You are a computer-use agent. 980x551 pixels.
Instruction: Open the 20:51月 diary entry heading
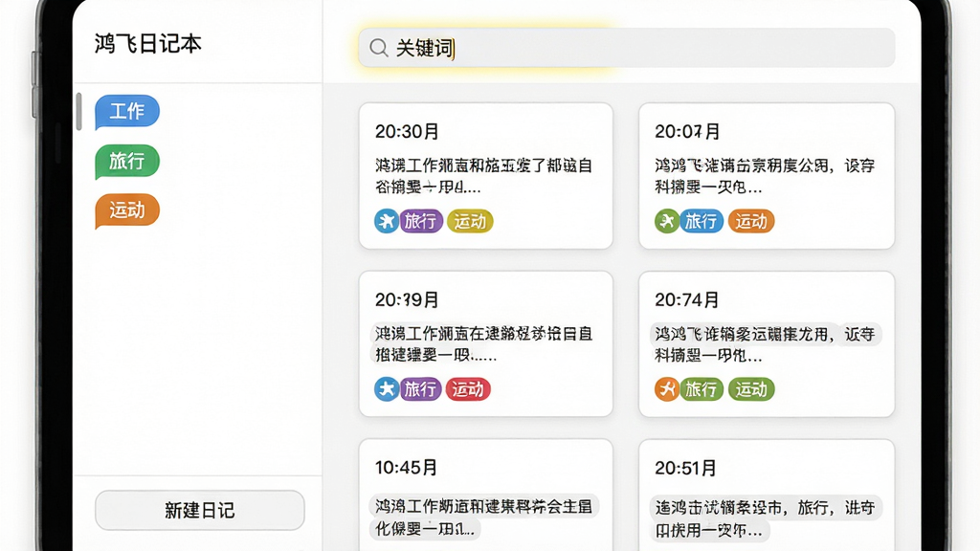685,468
